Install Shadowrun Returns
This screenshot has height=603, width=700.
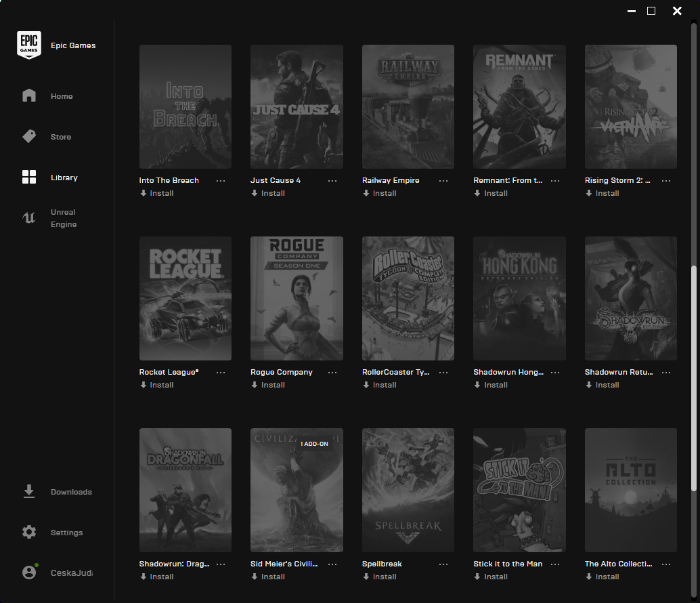tap(603, 385)
